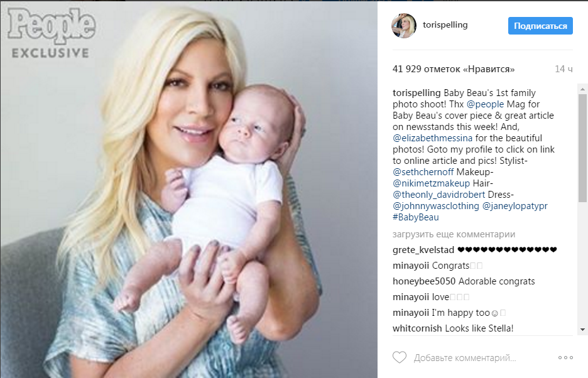Open the three-dots more options menu
The image size is (588, 378).
(565, 358)
